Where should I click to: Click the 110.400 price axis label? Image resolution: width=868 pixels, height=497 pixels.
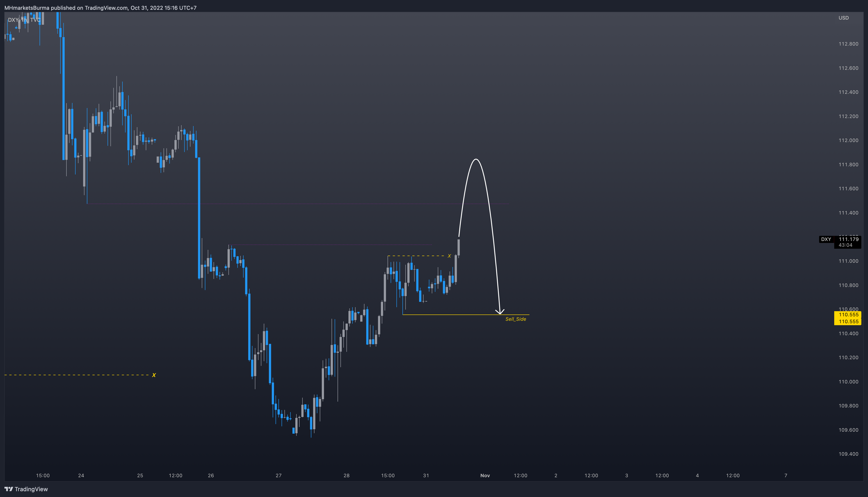[x=848, y=333]
